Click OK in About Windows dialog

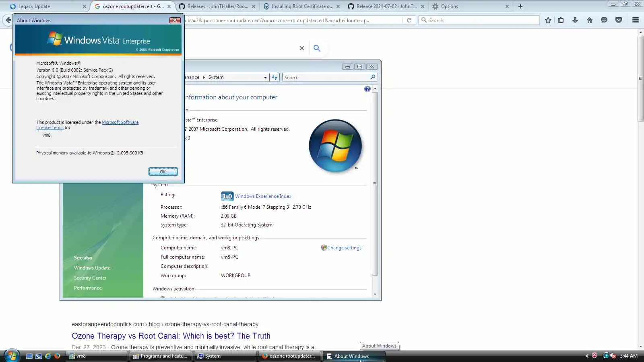(163, 172)
